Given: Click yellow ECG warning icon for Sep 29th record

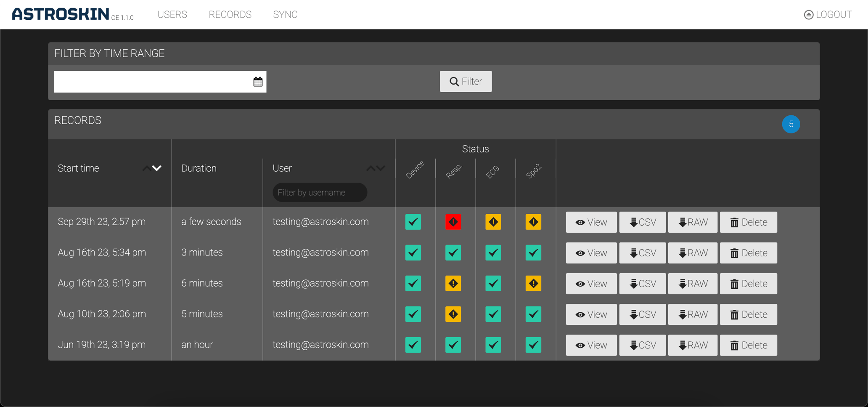Looking at the screenshot, I should click(x=493, y=222).
